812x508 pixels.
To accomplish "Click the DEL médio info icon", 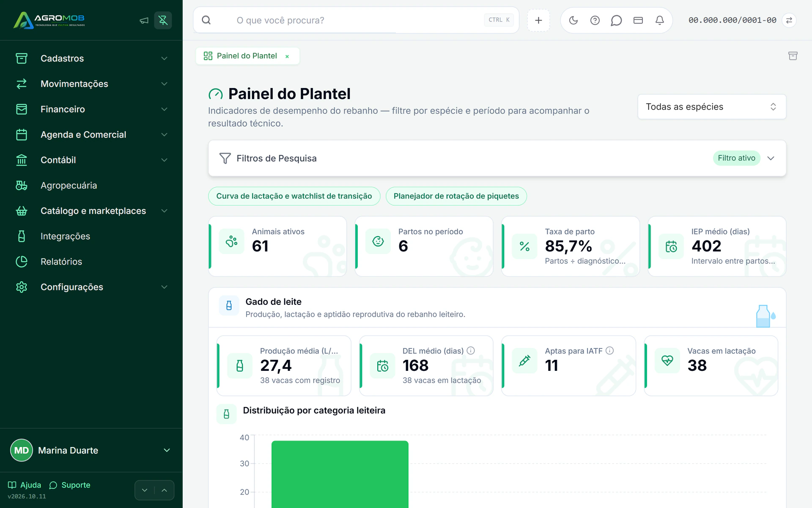I will pyautogui.click(x=471, y=351).
